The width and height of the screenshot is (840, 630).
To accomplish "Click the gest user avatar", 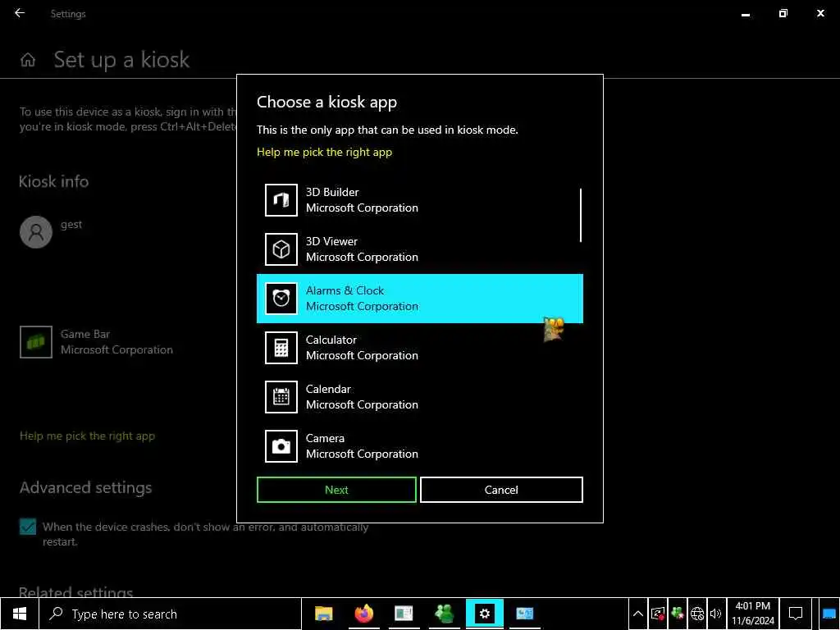I will [36, 232].
